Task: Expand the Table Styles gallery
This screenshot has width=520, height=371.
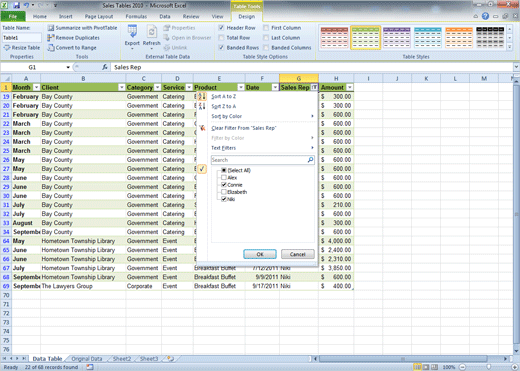Action: point(510,47)
